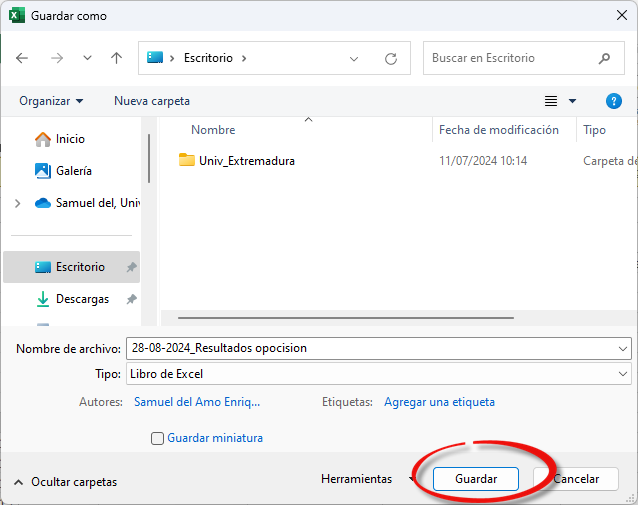Open the Samuel del OneDrive location
This screenshot has width=638, height=505.
pos(87,203)
